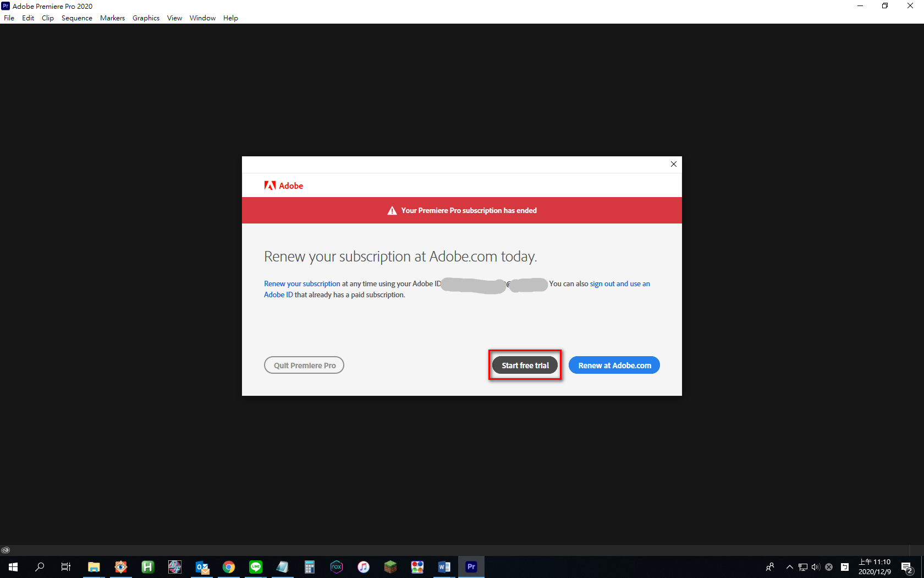Click the Premiere Pro taskbar icon
Viewport: 924px width, 578px height.
[471, 566]
